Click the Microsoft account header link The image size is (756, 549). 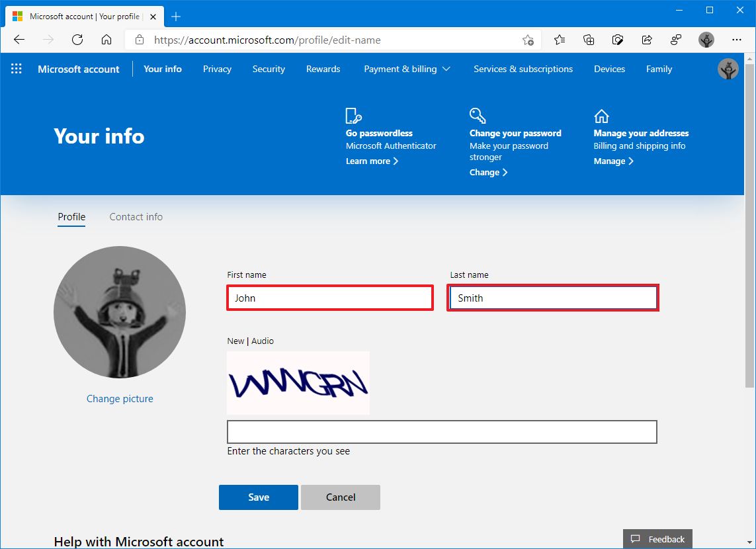(79, 69)
